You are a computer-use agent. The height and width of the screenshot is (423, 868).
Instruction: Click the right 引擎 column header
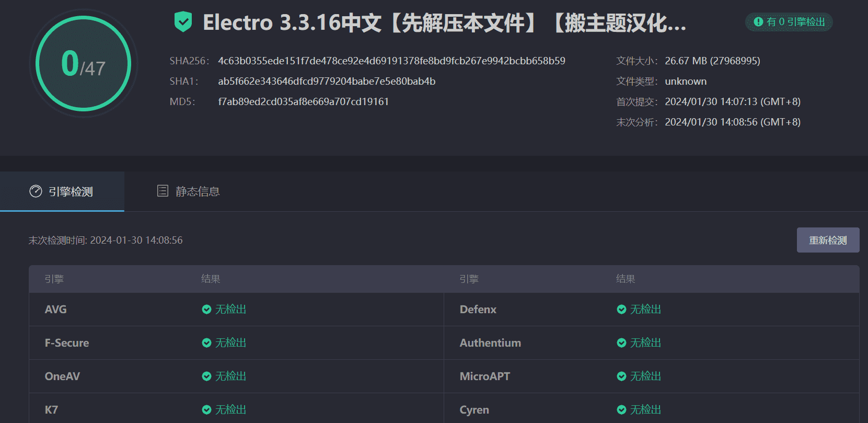click(469, 279)
